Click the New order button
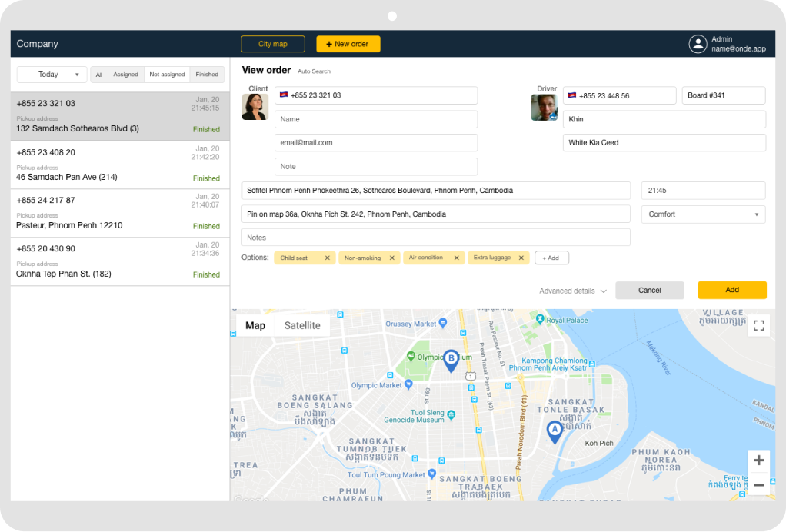Viewport: 786px width, 532px height. (x=348, y=44)
